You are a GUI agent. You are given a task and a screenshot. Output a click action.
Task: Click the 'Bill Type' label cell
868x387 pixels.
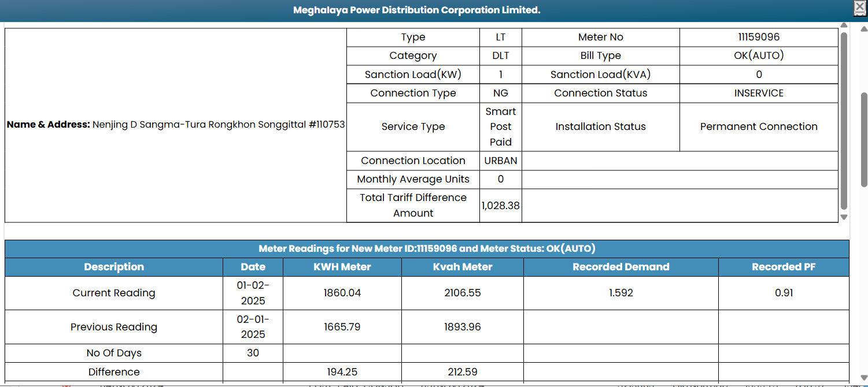tap(601, 56)
